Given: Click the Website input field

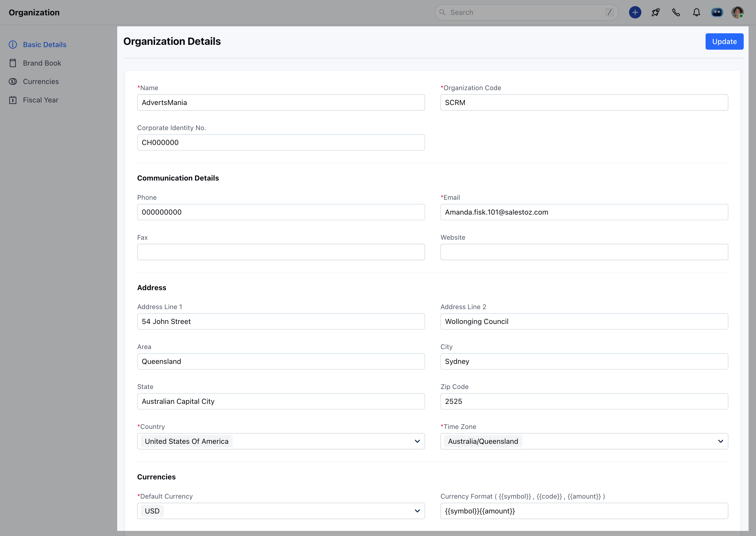Looking at the screenshot, I should click(x=584, y=252).
